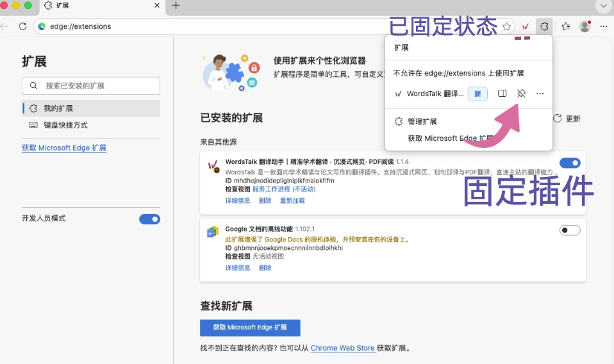Expand the tab list chevron

pyautogui.click(x=604, y=6)
